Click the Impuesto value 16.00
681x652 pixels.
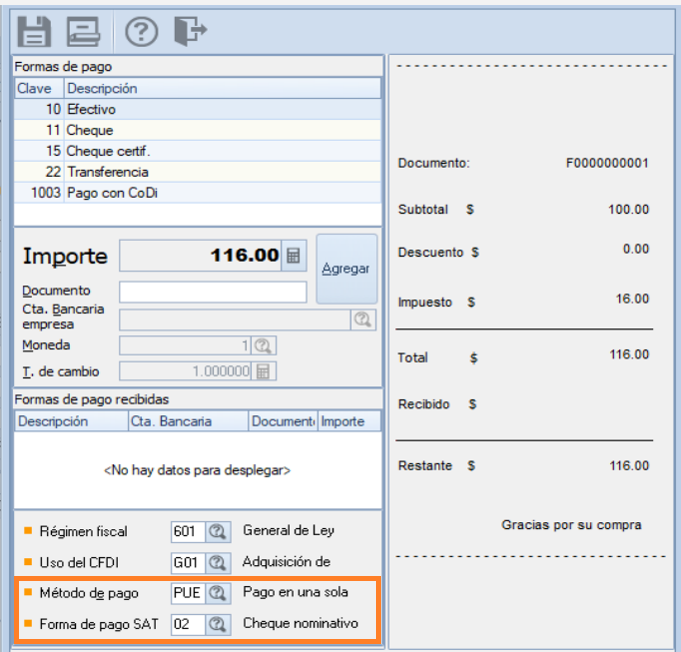632,299
